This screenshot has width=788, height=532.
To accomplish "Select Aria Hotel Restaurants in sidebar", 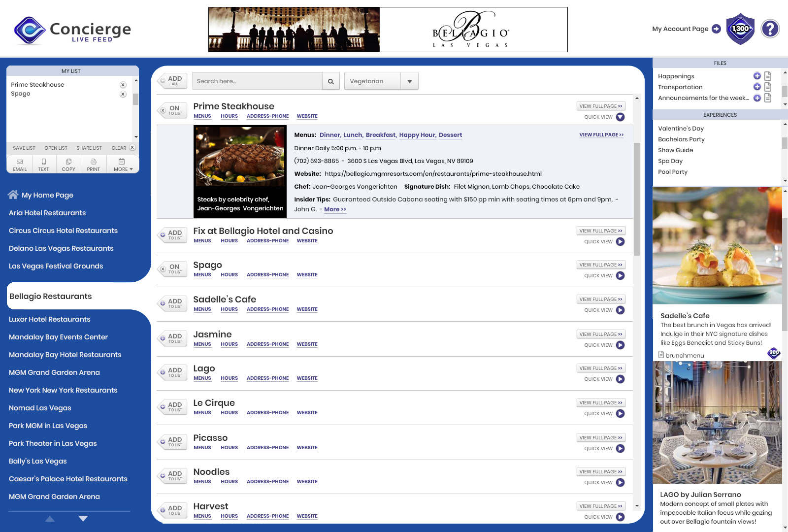I will 47,213.
